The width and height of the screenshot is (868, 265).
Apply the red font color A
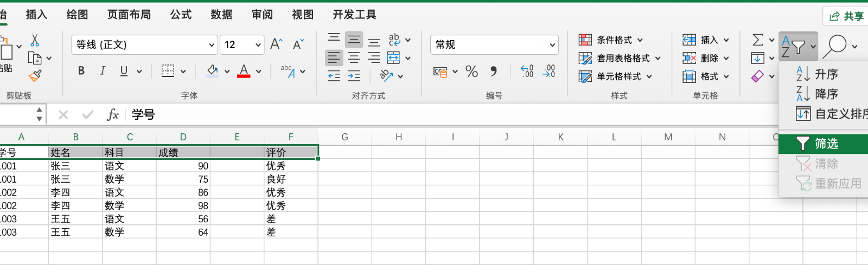(x=244, y=71)
